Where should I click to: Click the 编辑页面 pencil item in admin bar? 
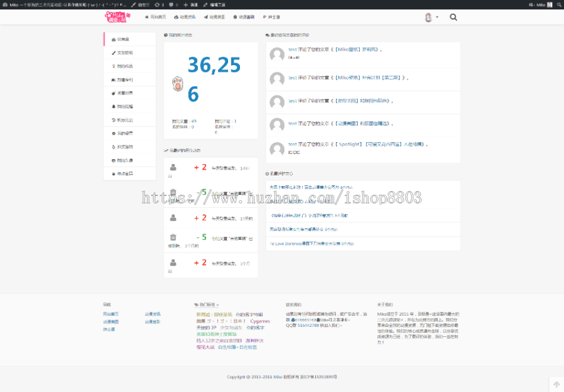tap(214, 4)
